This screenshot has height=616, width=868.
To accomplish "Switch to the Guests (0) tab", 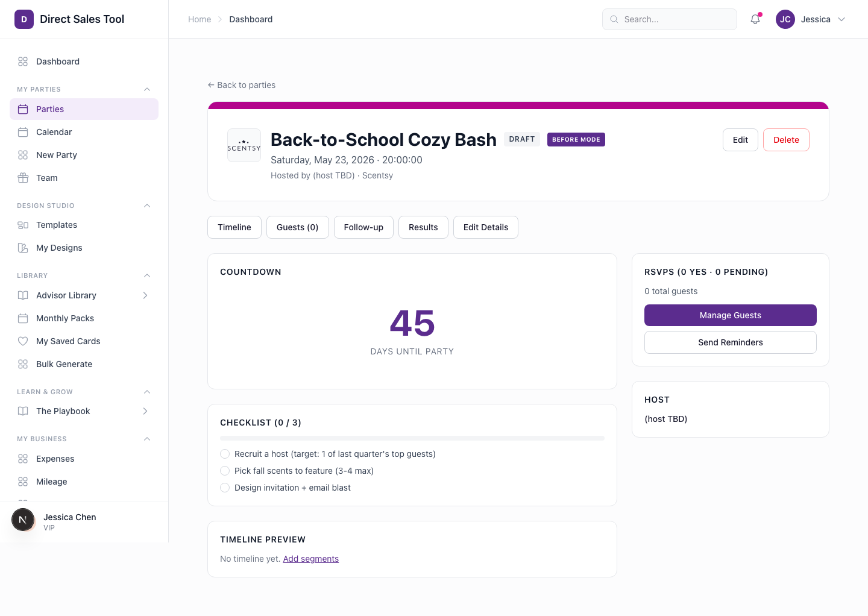I will pos(297,227).
